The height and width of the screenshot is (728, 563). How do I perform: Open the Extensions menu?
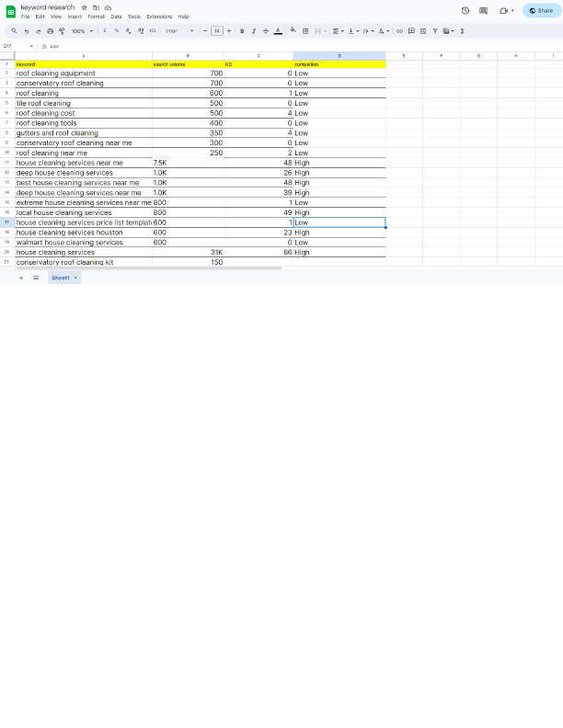pos(159,17)
